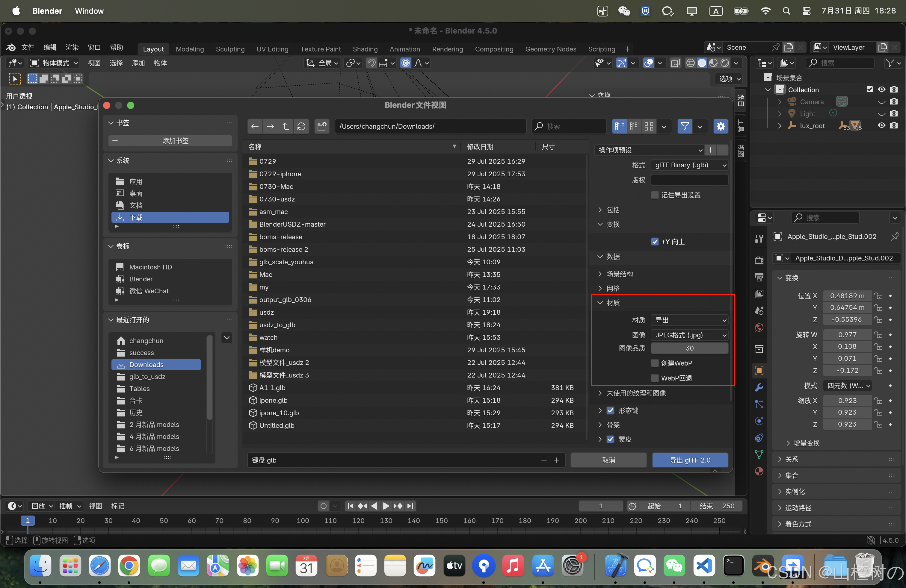This screenshot has width=906, height=588.
Task: Remove operator preset with minus
Action: (x=722, y=150)
